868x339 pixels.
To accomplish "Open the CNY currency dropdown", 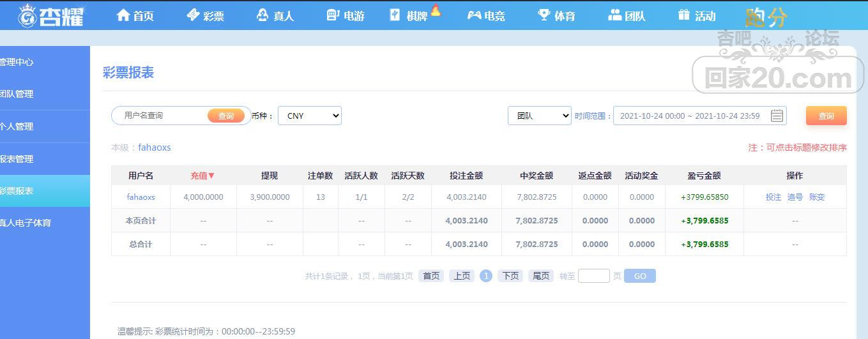I will tap(310, 116).
